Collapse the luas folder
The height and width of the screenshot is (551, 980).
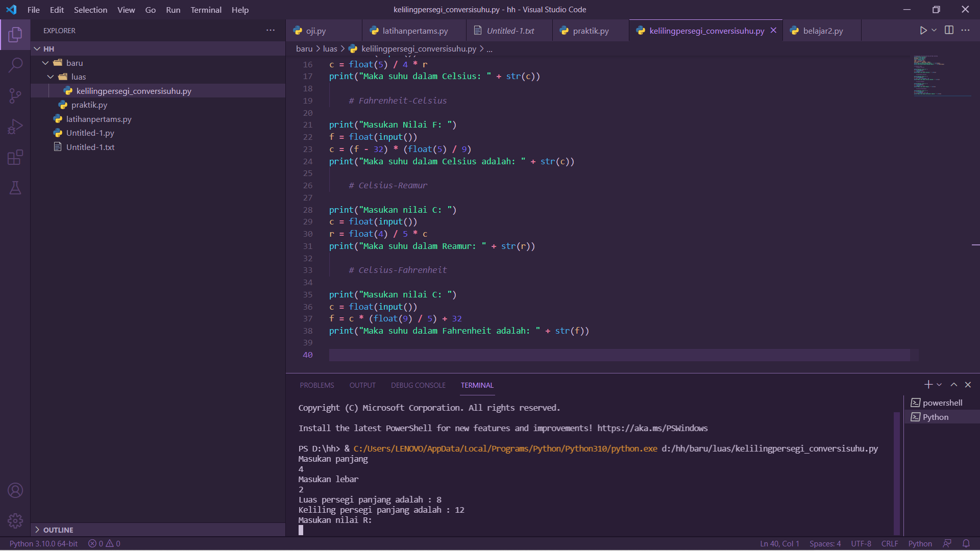click(158, 77)
